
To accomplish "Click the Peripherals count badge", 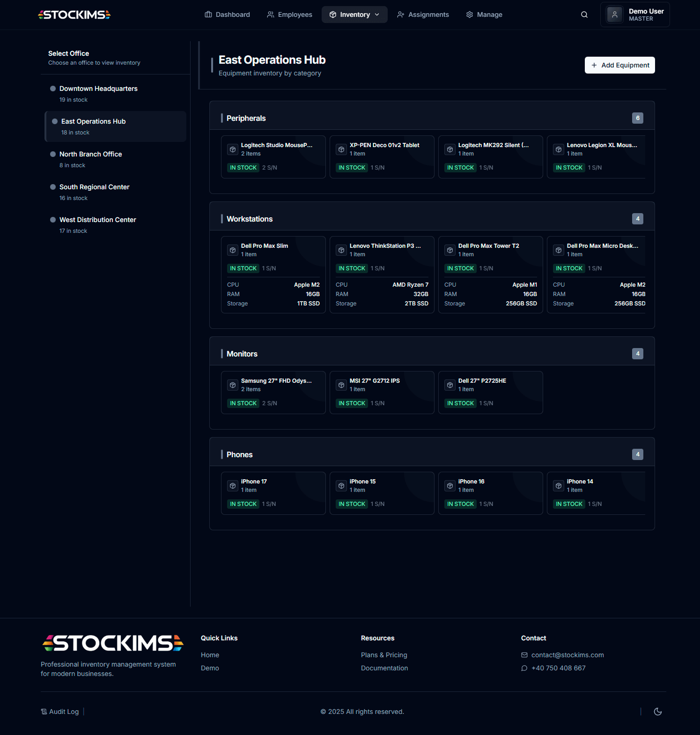I will point(637,118).
